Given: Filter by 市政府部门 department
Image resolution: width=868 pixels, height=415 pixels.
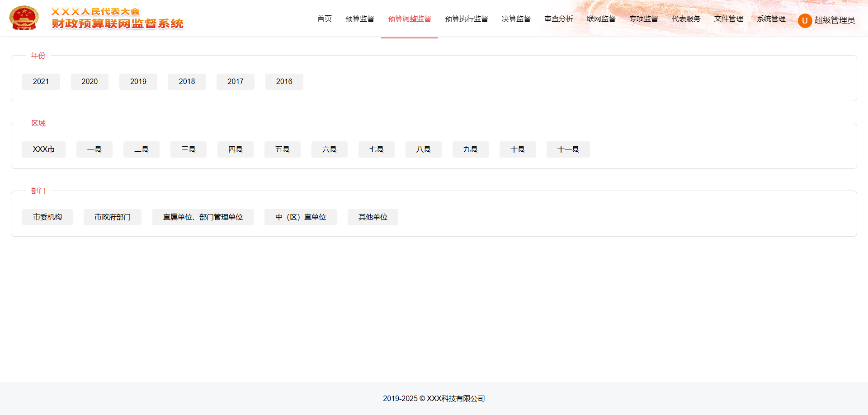Looking at the screenshot, I should [x=113, y=217].
